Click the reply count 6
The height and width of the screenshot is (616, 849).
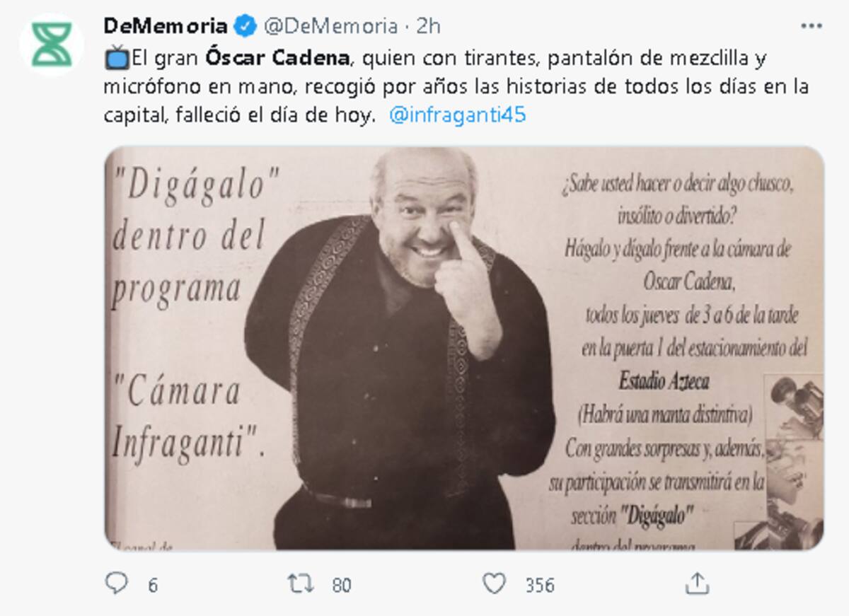tap(152, 586)
